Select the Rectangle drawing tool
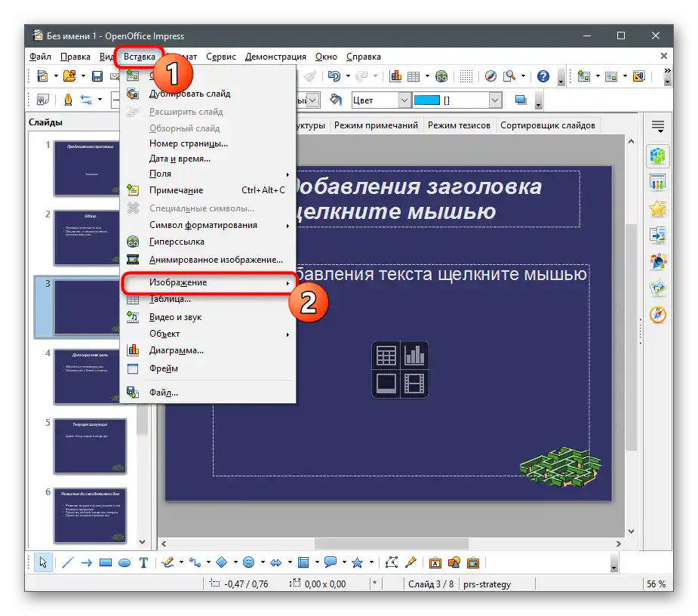Viewport: 698px width, 616px height. pyautogui.click(x=106, y=562)
